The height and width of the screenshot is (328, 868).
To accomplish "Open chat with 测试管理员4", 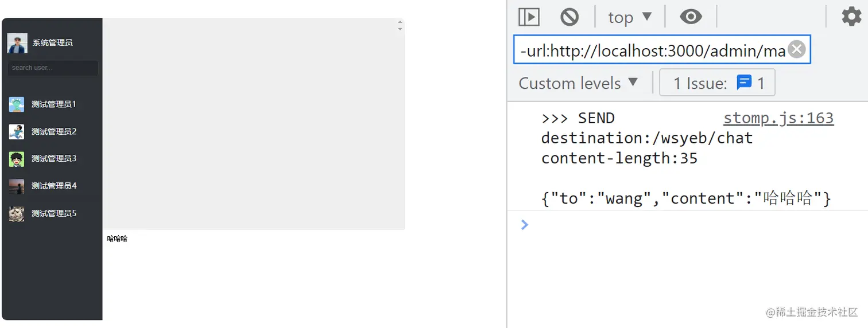I will click(54, 186).
